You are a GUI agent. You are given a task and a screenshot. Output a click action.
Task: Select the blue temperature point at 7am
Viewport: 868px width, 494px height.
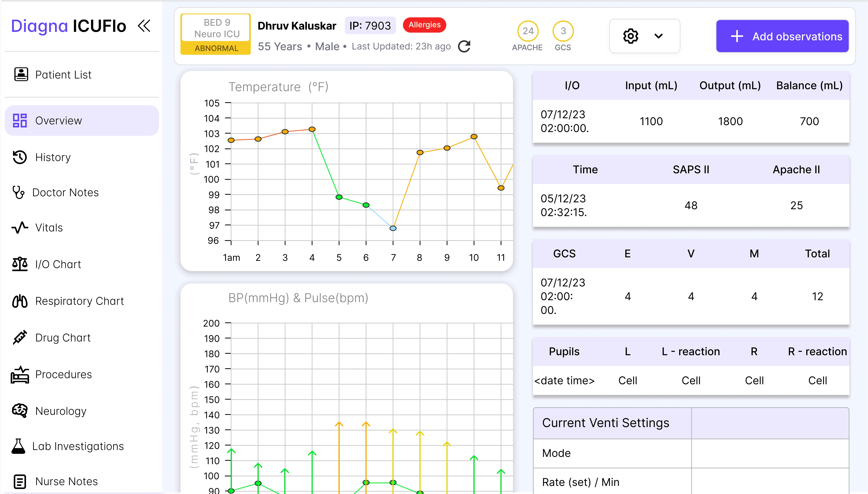(x=393, y=228)
